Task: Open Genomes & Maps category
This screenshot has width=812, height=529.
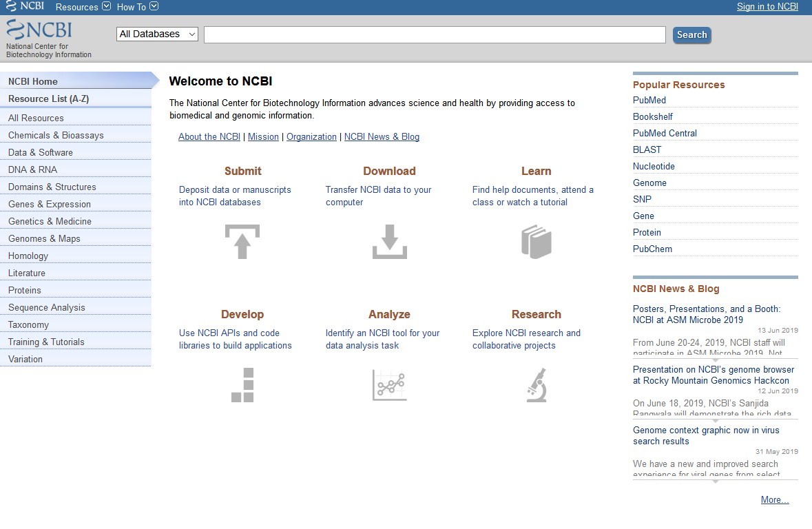Action: (x=76, y=238)
